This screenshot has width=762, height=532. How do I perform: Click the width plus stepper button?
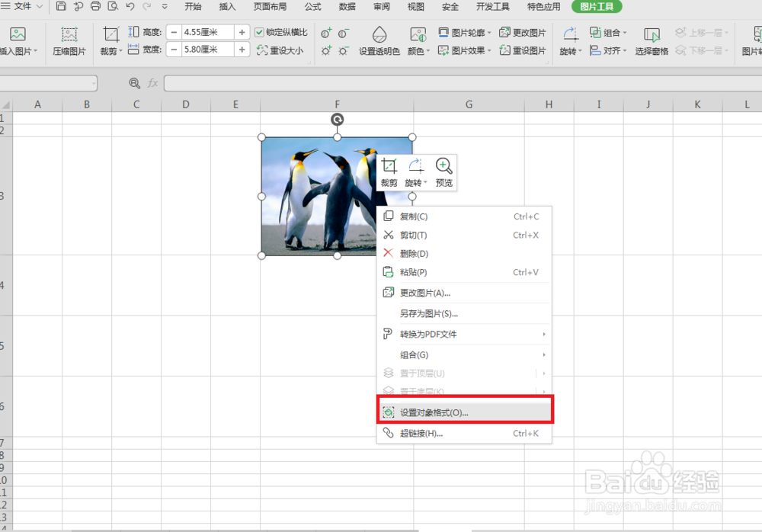(x=242, y=49)
